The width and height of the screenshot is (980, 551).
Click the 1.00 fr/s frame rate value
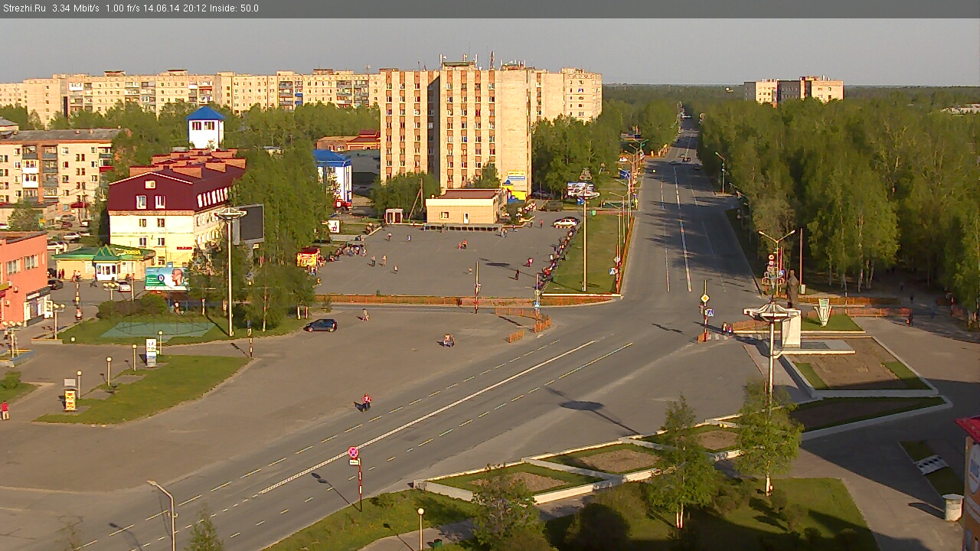click(x=122, y=8)
